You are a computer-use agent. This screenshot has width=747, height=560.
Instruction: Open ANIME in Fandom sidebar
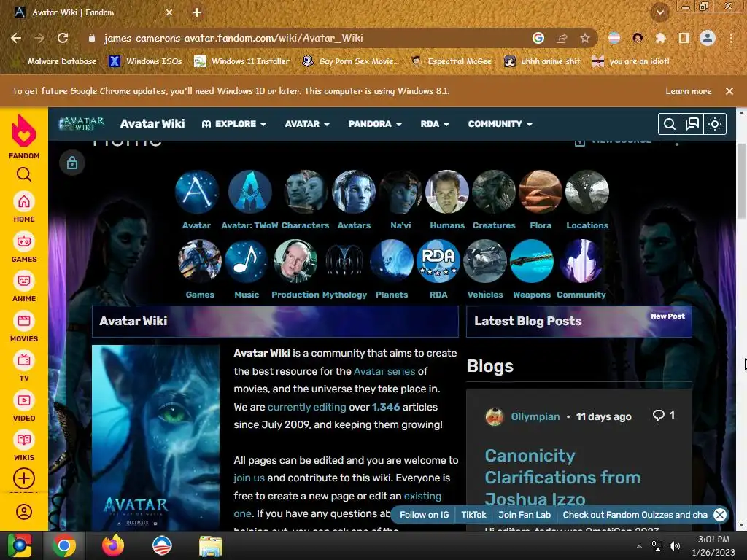(x=24, y=287)
